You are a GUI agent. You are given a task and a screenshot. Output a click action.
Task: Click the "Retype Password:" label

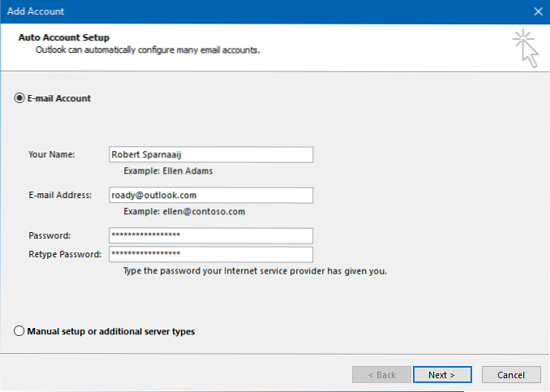point(64,254)
